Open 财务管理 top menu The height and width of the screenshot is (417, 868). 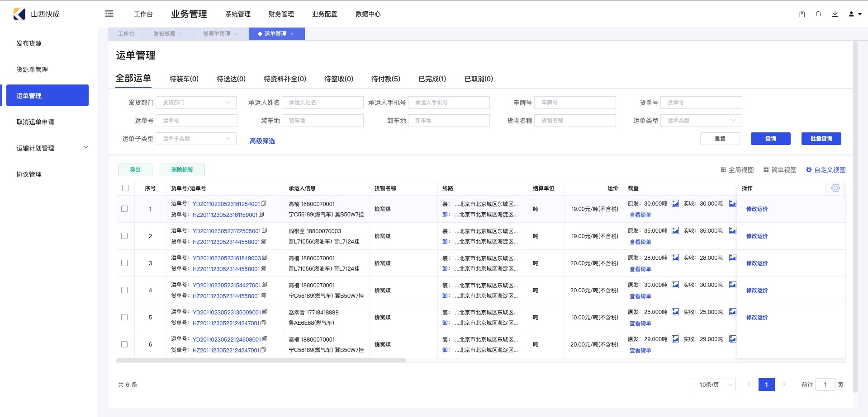pyautogui.click(x=281, y=14)
